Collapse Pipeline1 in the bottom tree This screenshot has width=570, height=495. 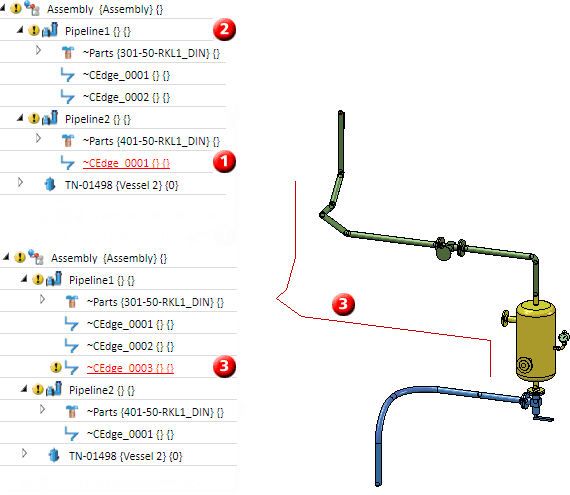pos(24,279)
